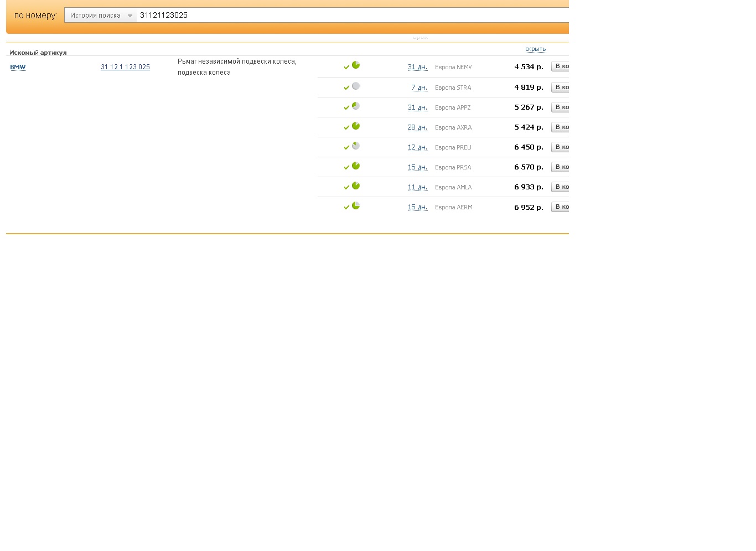The height and width of the screenshot is (551, 756).
Task: Hide results via скрыть link
Action: (x=535, y=49)
